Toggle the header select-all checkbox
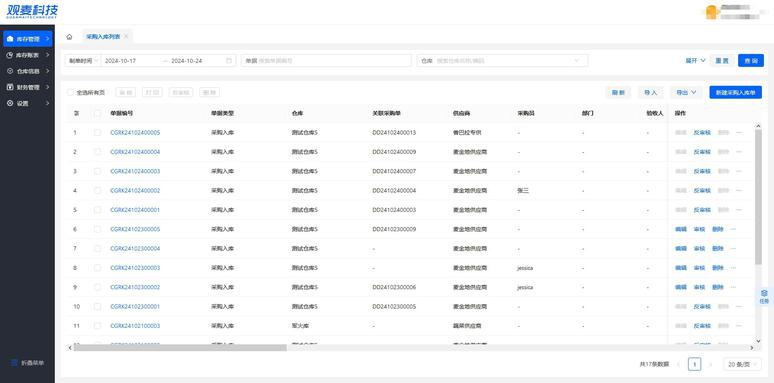 (97, 113)
